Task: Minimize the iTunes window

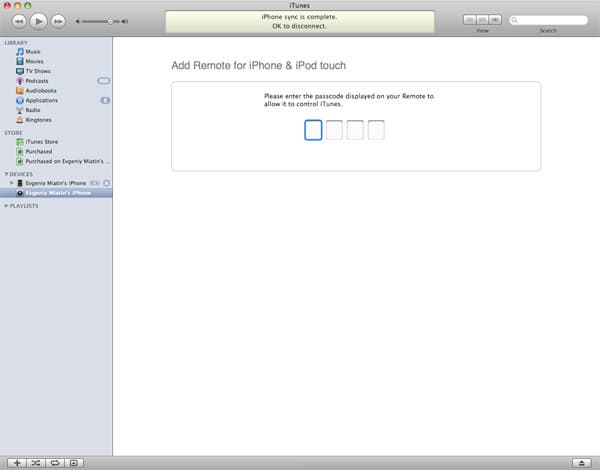Action: (17, 5)
